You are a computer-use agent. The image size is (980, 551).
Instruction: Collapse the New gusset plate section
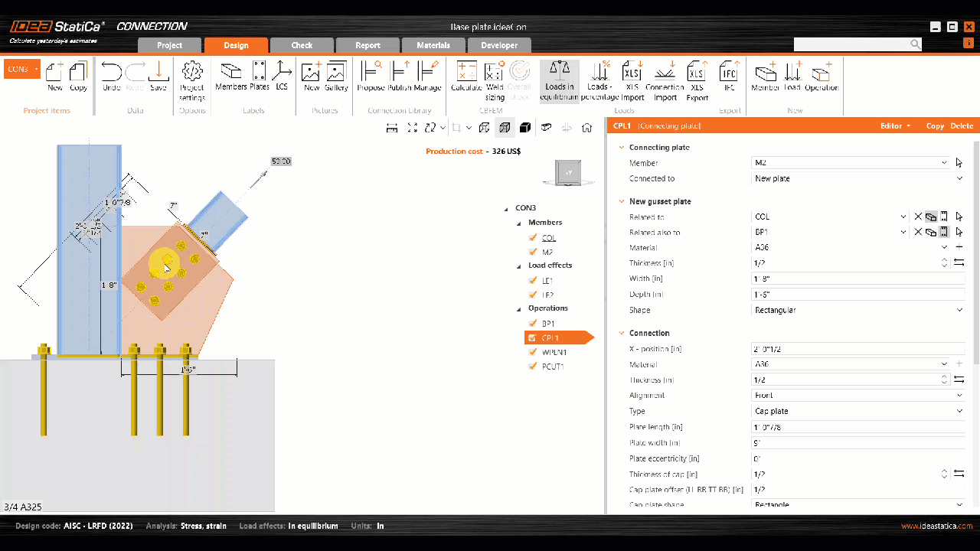pyautogui.click(x=620, y=201)
